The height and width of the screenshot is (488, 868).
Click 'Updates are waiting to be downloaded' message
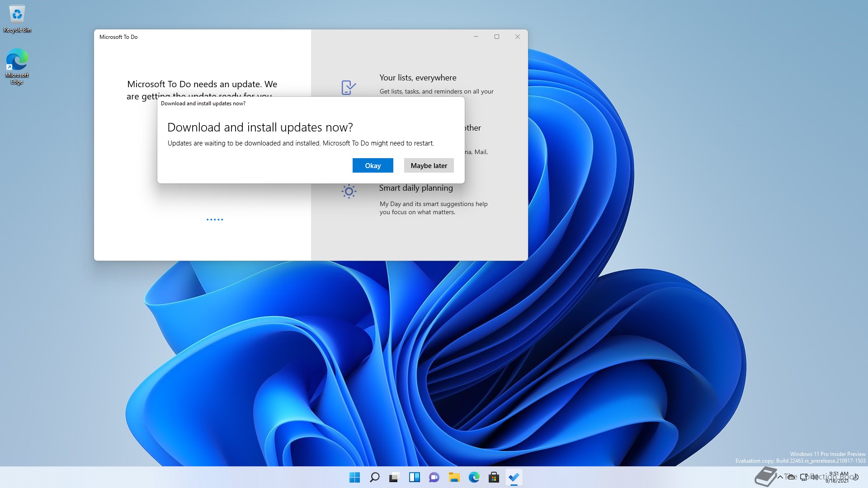pos(301,143)
